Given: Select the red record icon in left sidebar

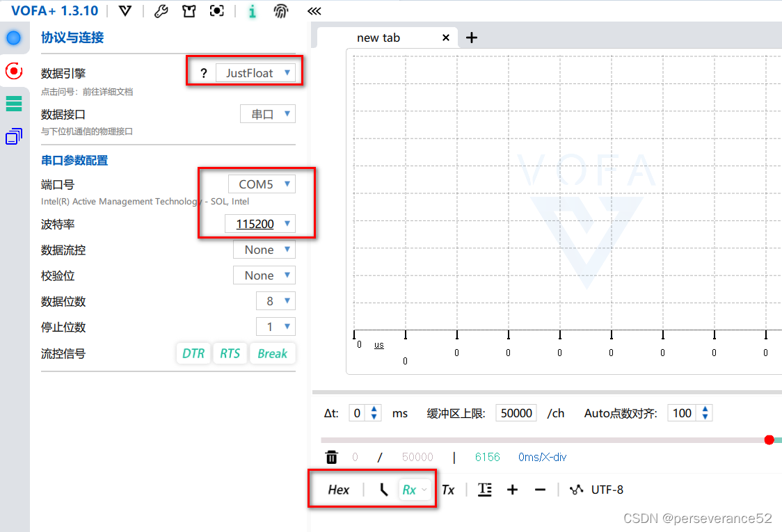Looking at the screenshot, I should (14, 70).
